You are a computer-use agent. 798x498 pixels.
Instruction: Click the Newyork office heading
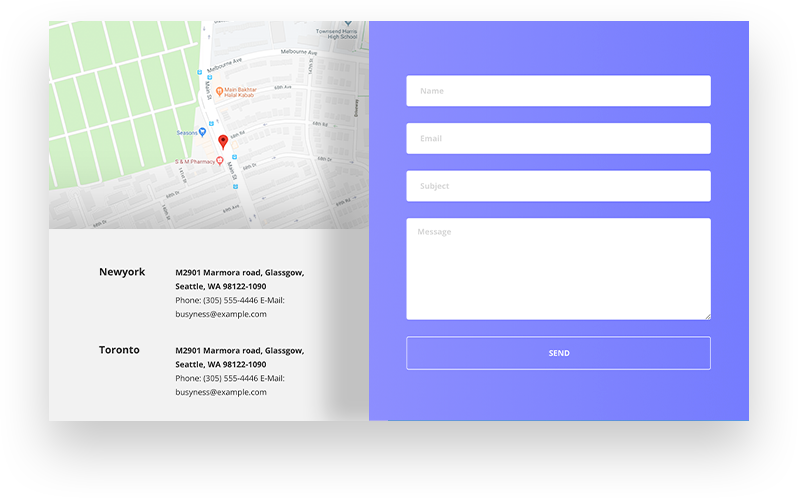click(x=122, y=272)
